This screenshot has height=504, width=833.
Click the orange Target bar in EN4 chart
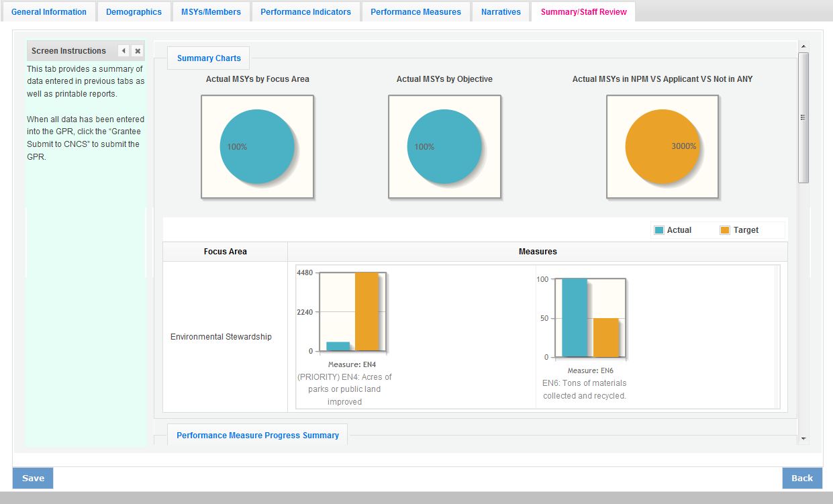(x=366, y=311)
